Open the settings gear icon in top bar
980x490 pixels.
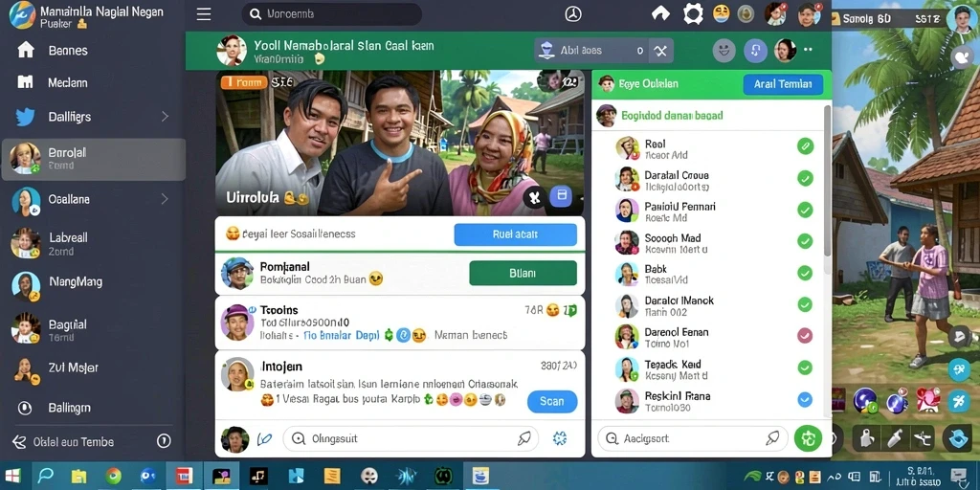click(x=693, y=13)
